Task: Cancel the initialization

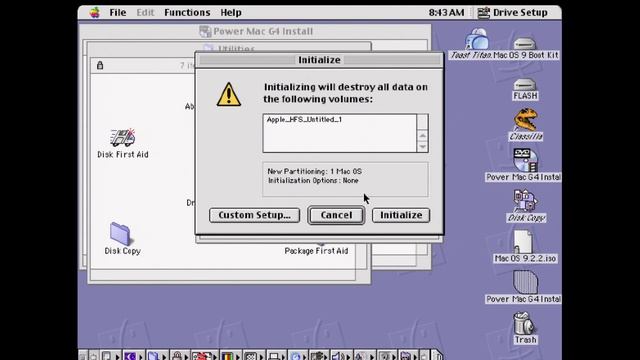Action: [x=336, y=215]
